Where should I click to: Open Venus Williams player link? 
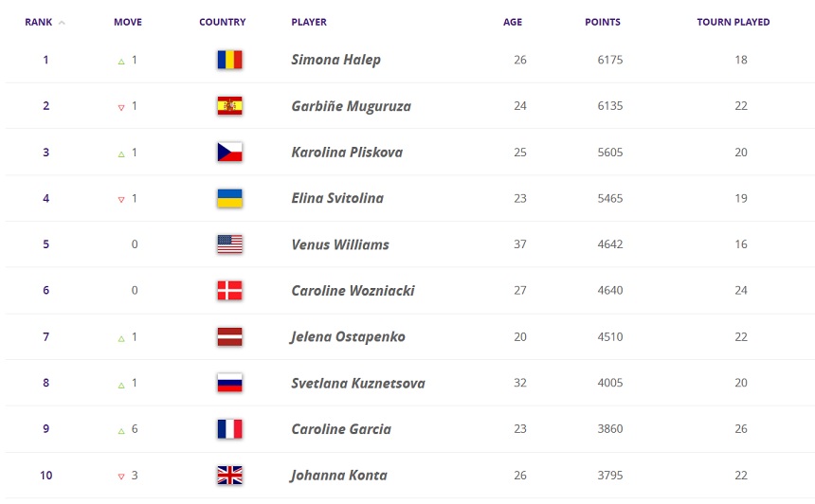[x=340, y=244]
